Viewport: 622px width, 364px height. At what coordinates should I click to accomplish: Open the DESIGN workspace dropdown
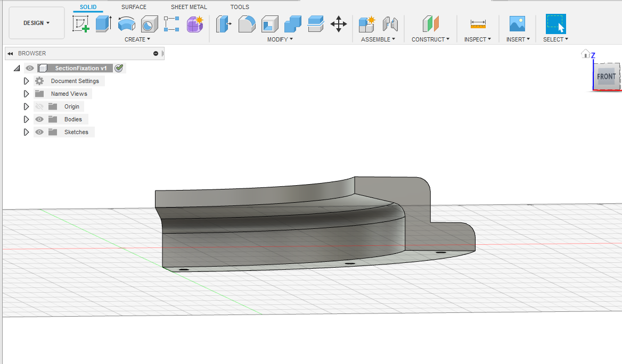click(37, 23)
